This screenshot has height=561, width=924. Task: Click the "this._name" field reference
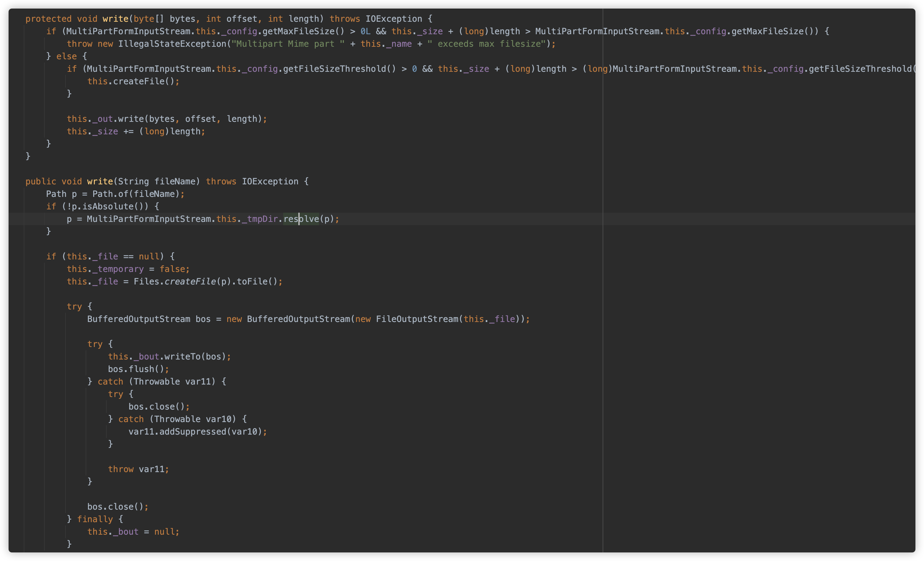(x=386, y=44)
